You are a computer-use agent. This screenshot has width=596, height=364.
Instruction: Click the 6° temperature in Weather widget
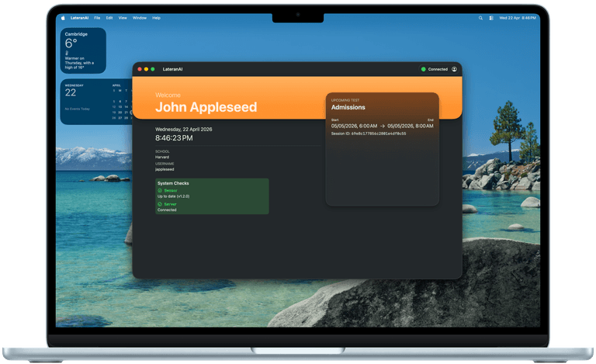(x=71, y=43)
